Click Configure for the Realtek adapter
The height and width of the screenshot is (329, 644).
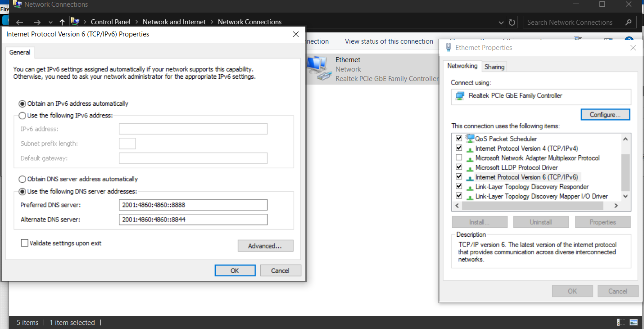point(605,115)
